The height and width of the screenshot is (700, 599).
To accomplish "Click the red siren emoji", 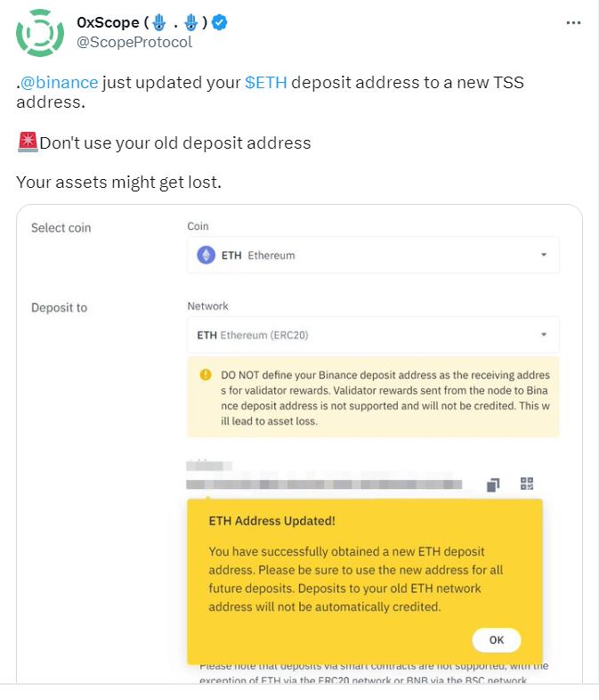I will click(x=27, y=142).
